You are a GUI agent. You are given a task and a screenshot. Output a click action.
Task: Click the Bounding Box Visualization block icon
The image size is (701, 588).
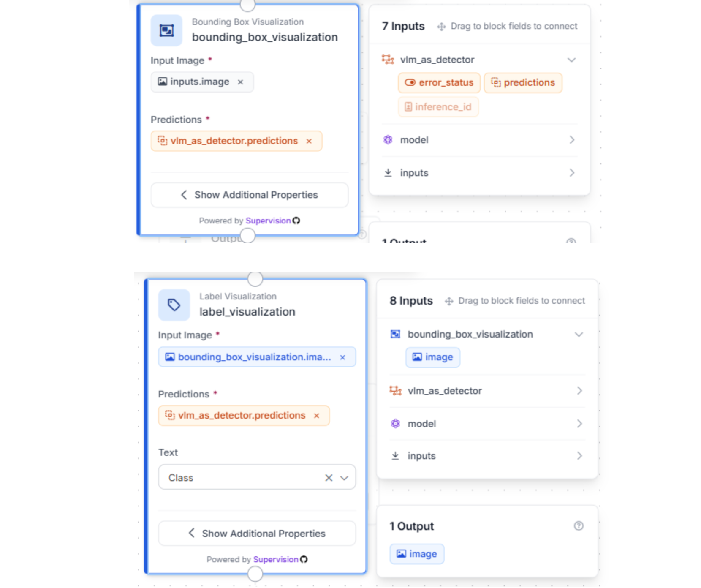click(x=166, y=30)
